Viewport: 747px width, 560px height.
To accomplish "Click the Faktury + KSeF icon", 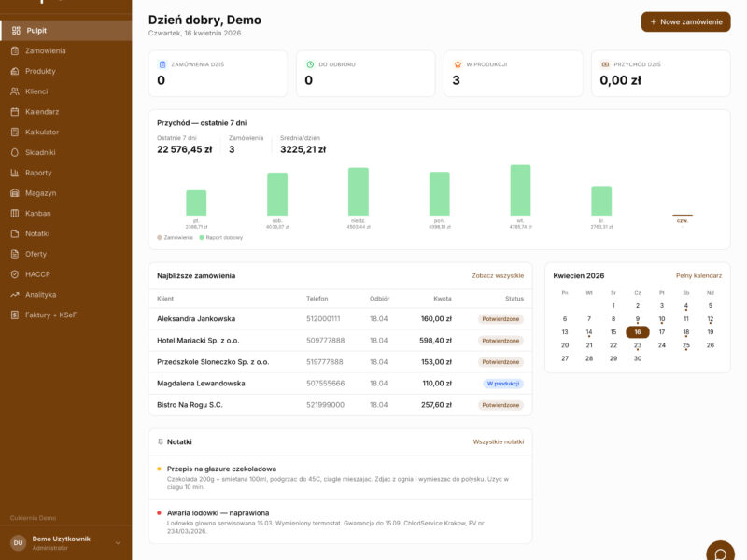I will coord(15,315).
